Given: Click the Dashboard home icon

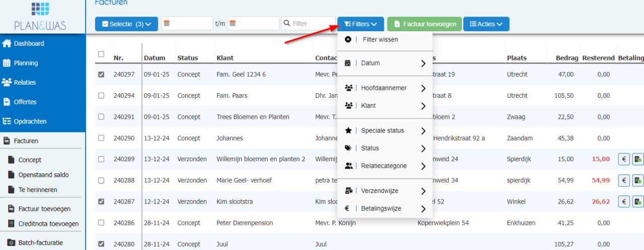Looking at the screenshot, I should click(x=7, y=43).
